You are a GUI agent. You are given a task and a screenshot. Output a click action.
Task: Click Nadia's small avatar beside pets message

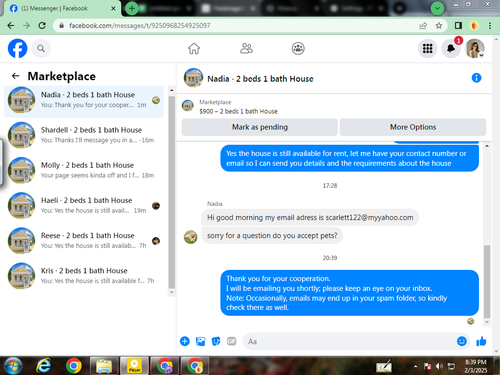[x=191, y=237]
